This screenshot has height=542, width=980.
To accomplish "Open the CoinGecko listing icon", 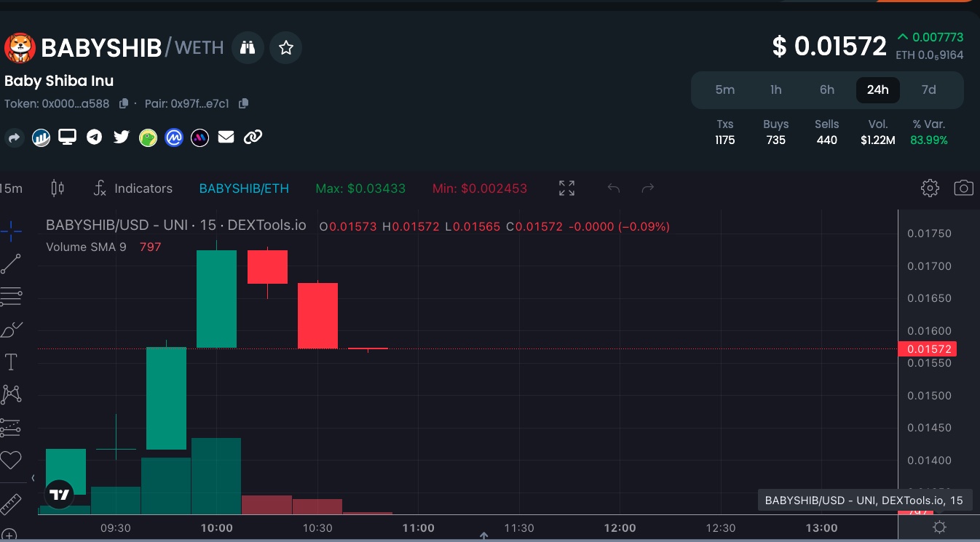I will coord(148,138).
